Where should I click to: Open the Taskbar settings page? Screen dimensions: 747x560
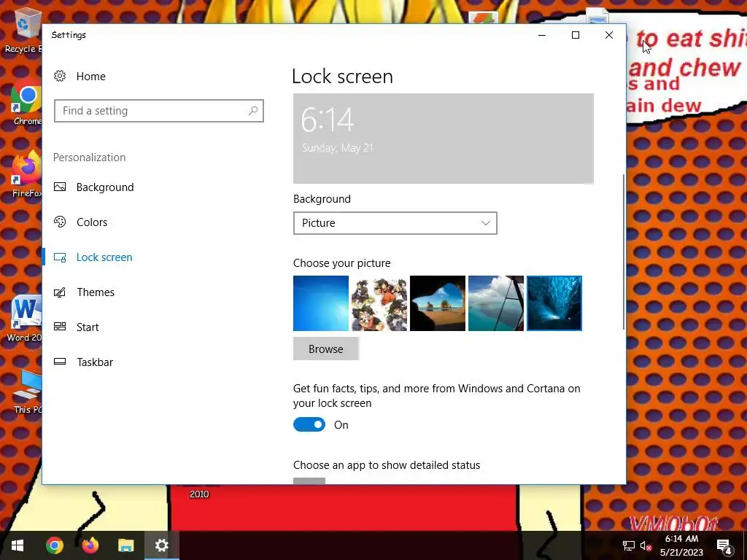point(95,362)
